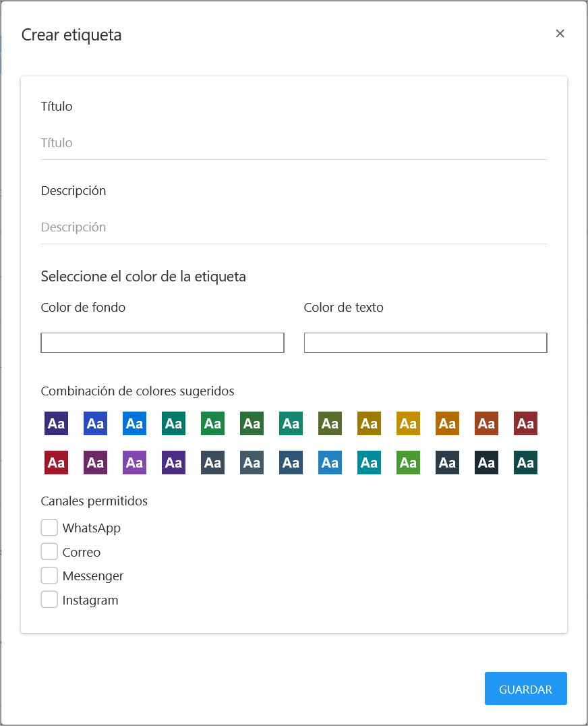Click the Color de fondo input box
The height and width of the screenshot is (726, 588).
162,342
